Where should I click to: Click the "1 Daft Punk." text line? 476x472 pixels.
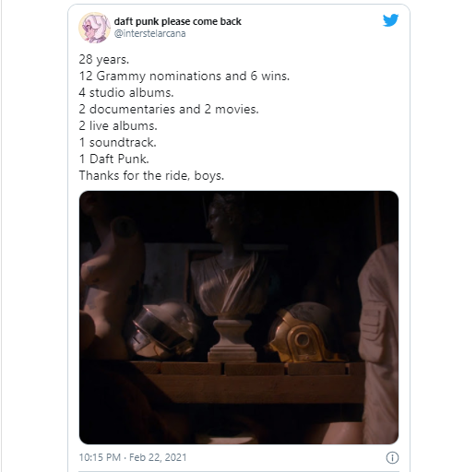[114, 159]
